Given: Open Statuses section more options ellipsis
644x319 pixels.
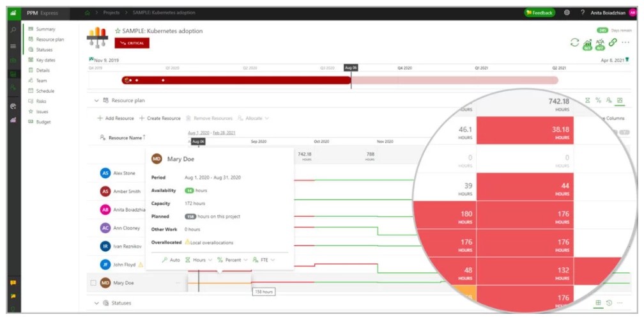Looking at the screenshot, I should 620,302.
